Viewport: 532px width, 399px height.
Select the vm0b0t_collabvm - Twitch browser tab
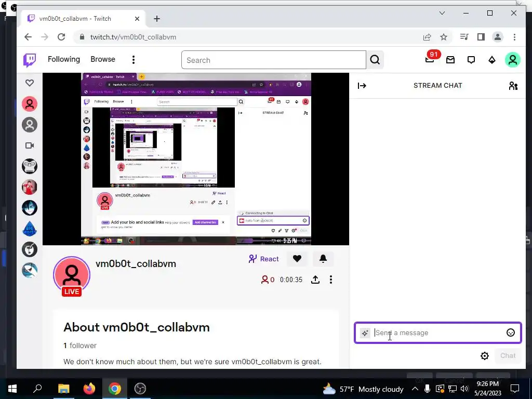tap(84, 19)
